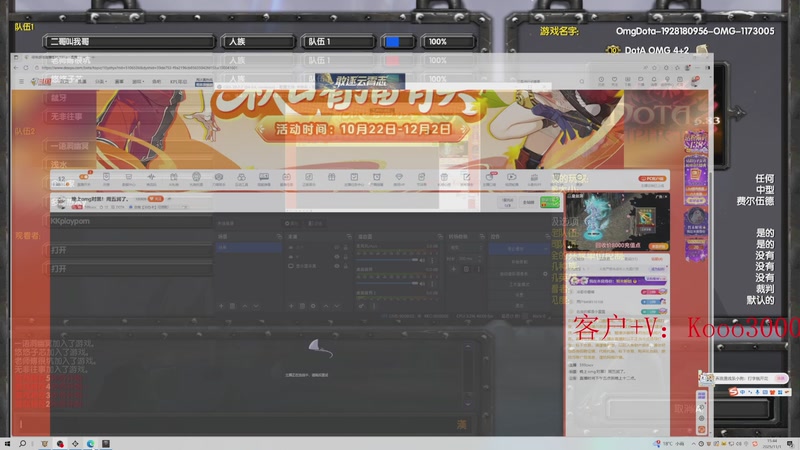Image resolution: width=800 pixels, height=450 pixels.
Task: Click the video play icon in streamer toolbar
Action: [x=511, y=177]
